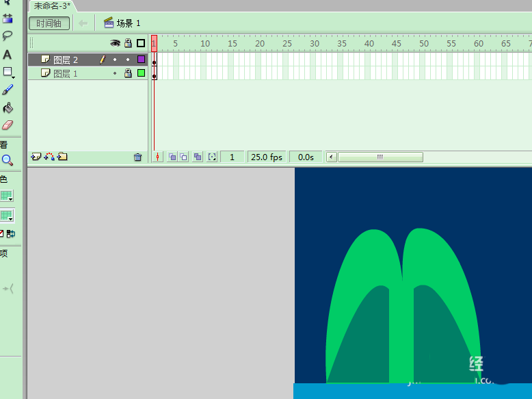Click the Center Frame icon
Viewport: 532px width, 399px height.
[x=157, y=157]
